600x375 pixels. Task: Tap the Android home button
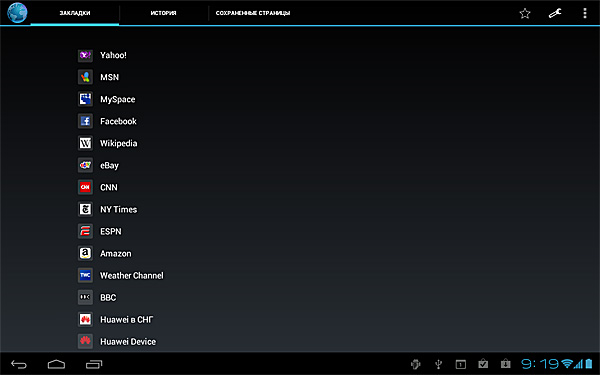56,364
